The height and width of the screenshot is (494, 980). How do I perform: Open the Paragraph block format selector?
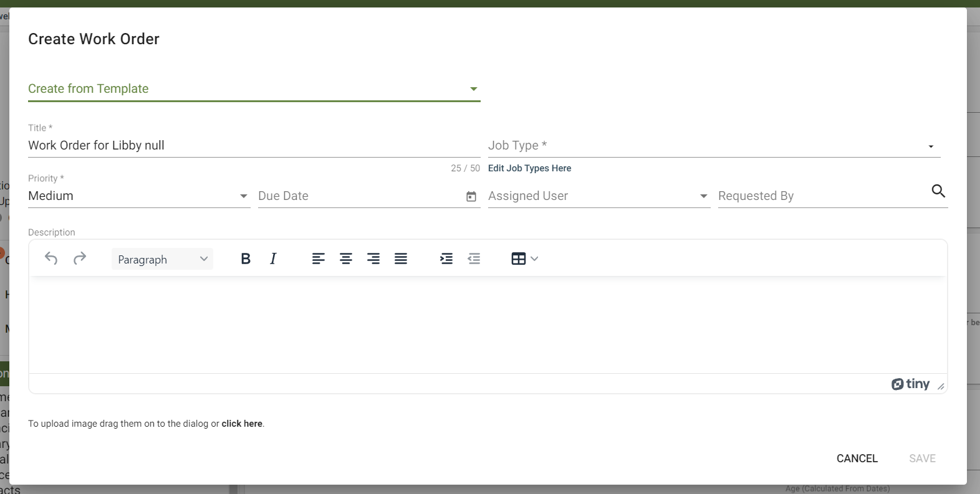(x=162, y=259)
